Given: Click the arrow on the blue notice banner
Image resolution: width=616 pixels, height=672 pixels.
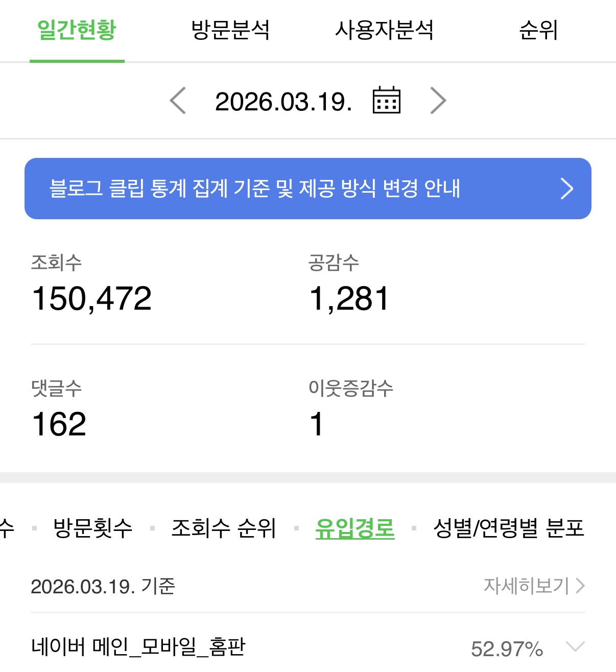Looking at the screenshot, I should point(566,189).
